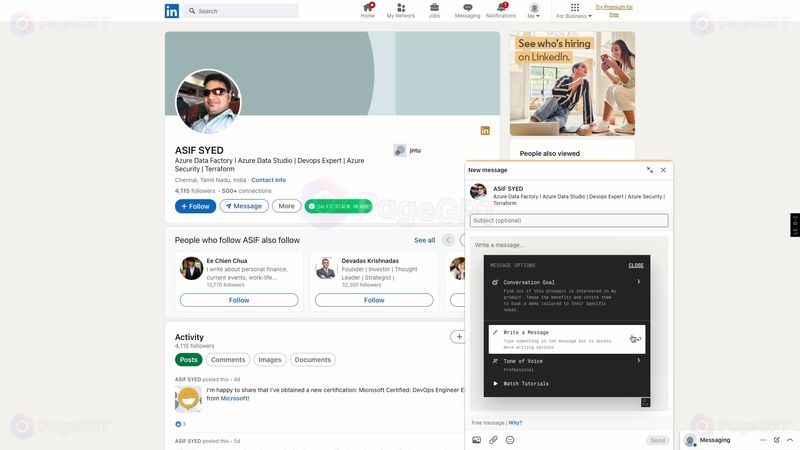Expand Tone of Voice option
This screenshot has height=450, width=800.
567,365
